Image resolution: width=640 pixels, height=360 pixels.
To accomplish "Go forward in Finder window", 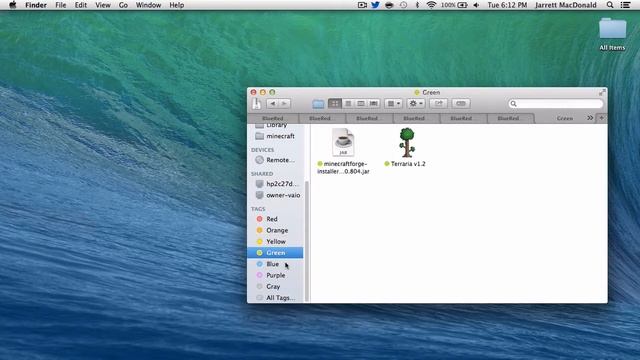I will click(x=284, y=104).
